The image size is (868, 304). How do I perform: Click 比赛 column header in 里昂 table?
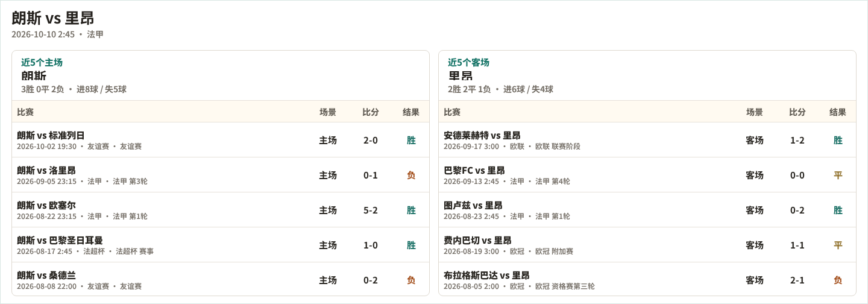click(x=452, y=112)
